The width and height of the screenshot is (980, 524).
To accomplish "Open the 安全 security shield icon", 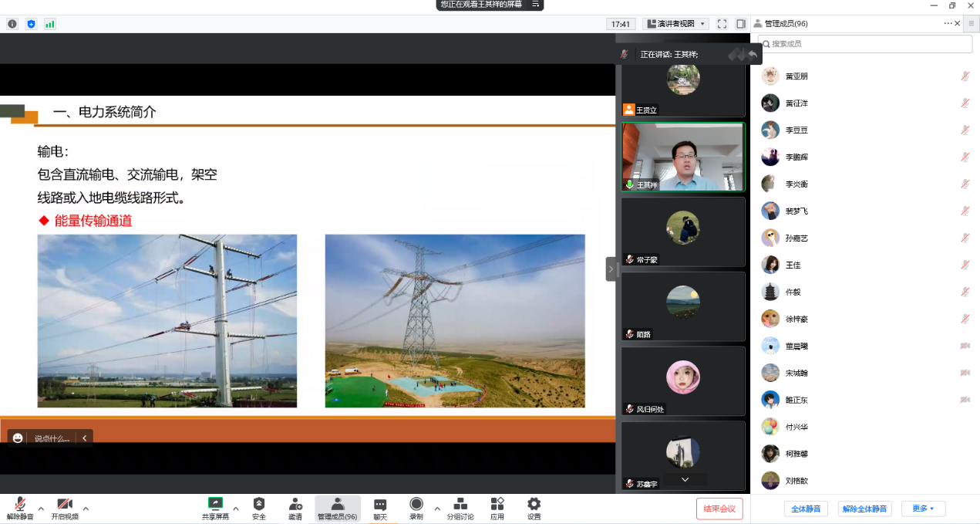I will (259, 504).
